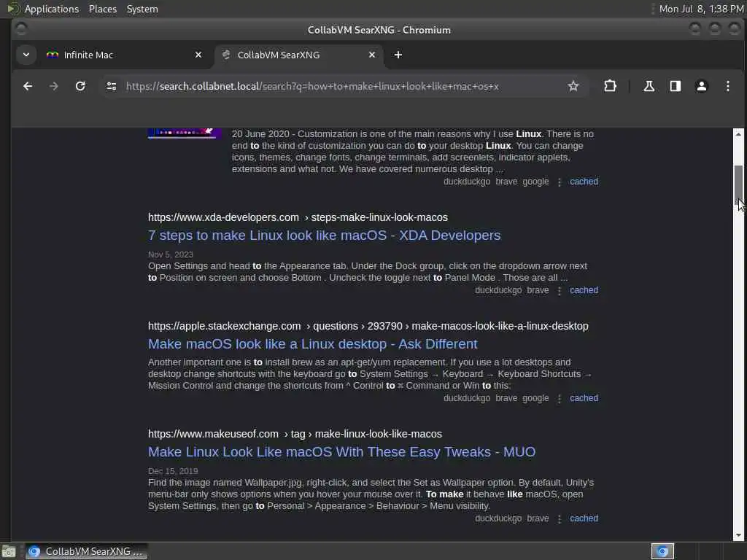Open cached link for the 20 June 2020 result

[584, 182]
